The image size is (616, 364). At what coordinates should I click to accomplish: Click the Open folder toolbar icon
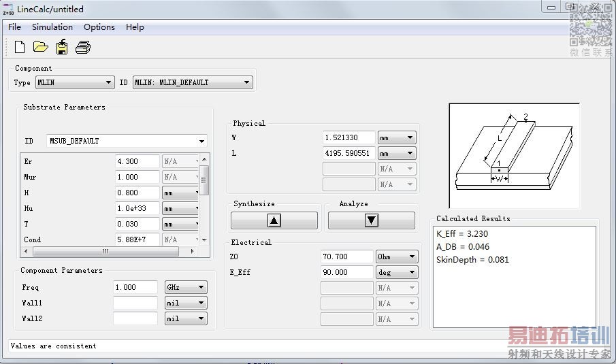[40, 47]
